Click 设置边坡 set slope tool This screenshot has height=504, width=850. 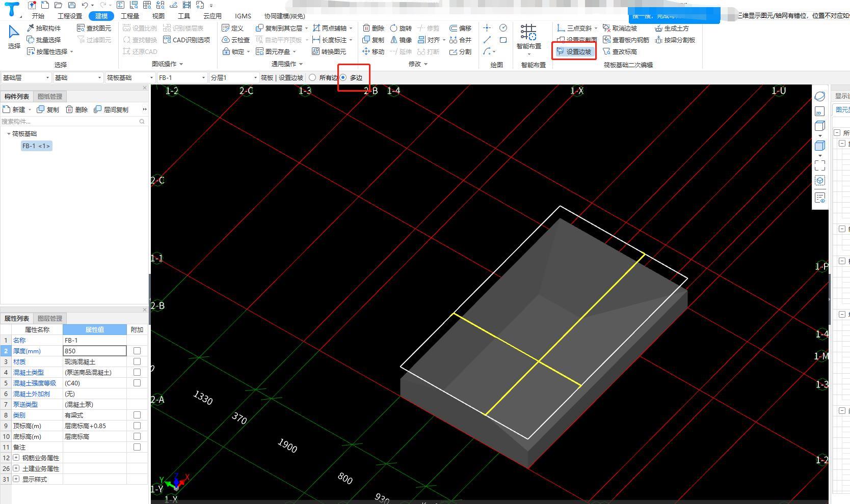[574, 51]
